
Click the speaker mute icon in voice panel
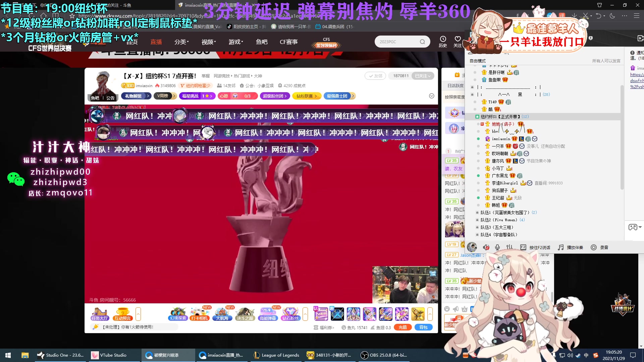486,247
